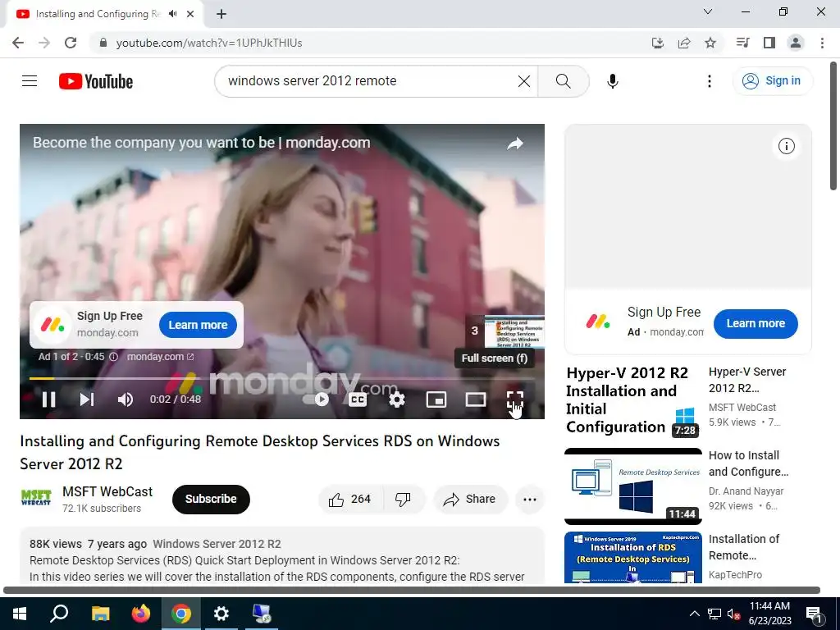Subscribe to MSFT WebCast channel

pyautogui.click(x=211, y=500)
